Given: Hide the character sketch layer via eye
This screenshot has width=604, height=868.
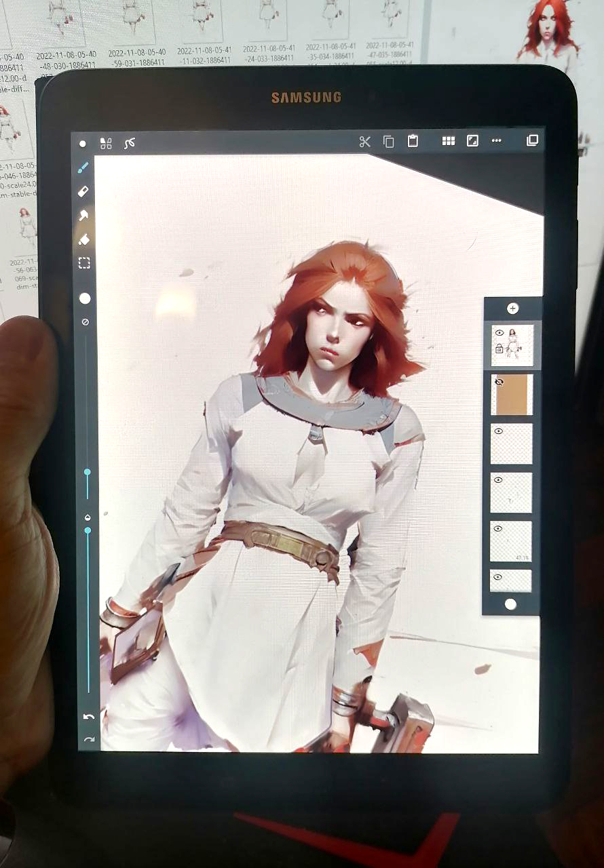Looking at the screenshot, I should click(499, 333).
